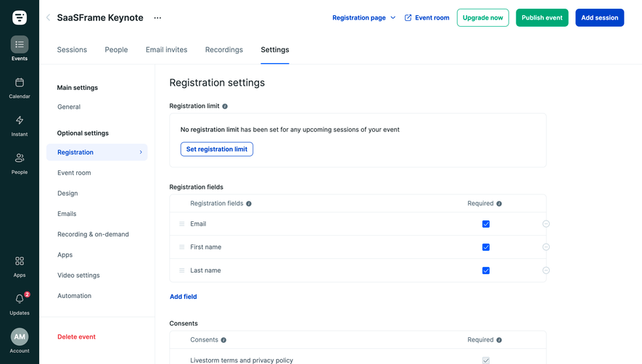Click the Livestorm logo icon
Viewport: 642px width, 364px height.
[20, 17]
